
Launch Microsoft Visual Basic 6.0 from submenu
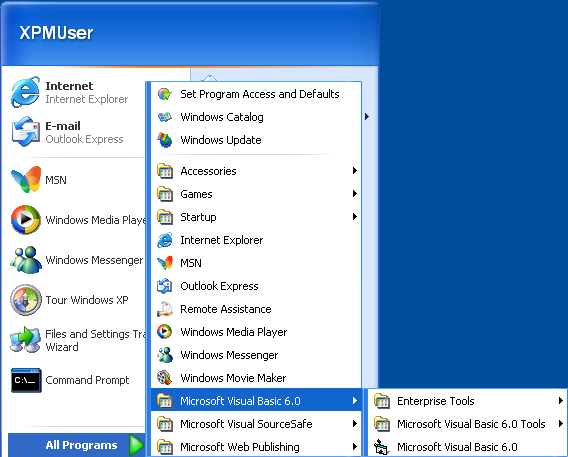coord(467,447)
